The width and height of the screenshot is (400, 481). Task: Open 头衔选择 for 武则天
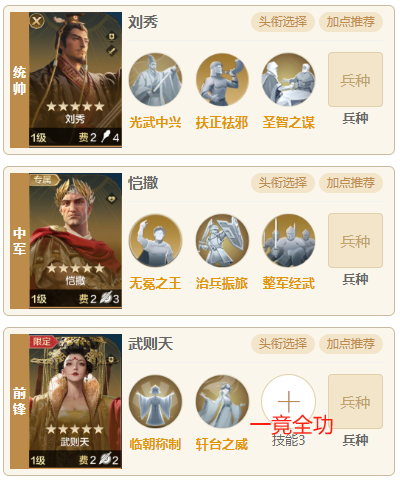tap(283, 344)
